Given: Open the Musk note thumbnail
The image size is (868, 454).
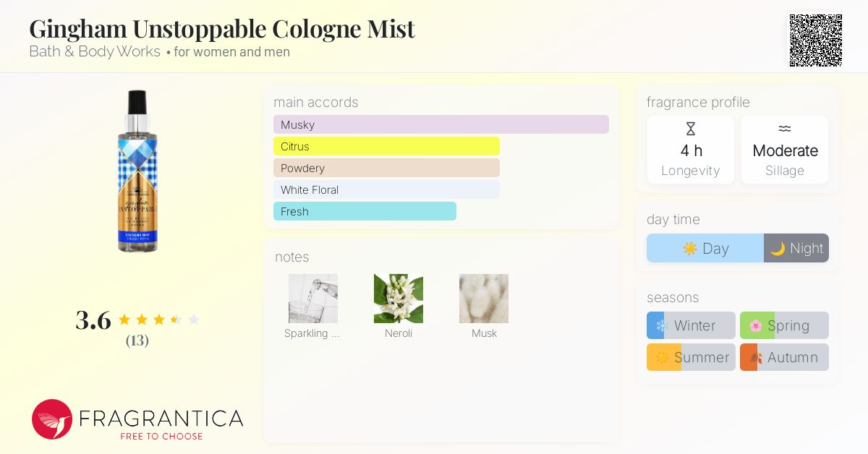Looking at the screenshot, I should [x=484, y=299].
